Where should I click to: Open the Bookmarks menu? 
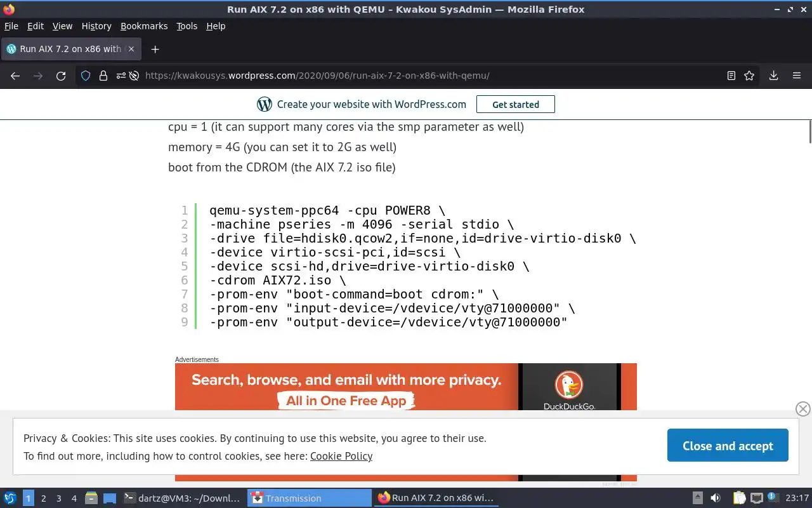point(144,26)
